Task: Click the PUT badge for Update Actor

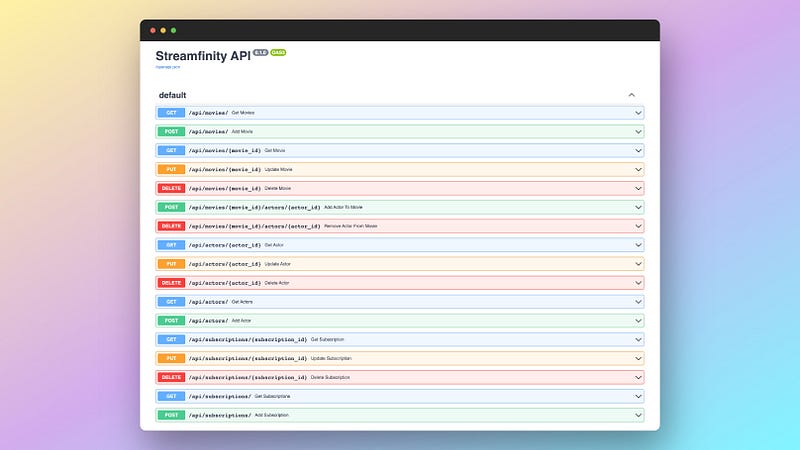Action: coord(171,264)
